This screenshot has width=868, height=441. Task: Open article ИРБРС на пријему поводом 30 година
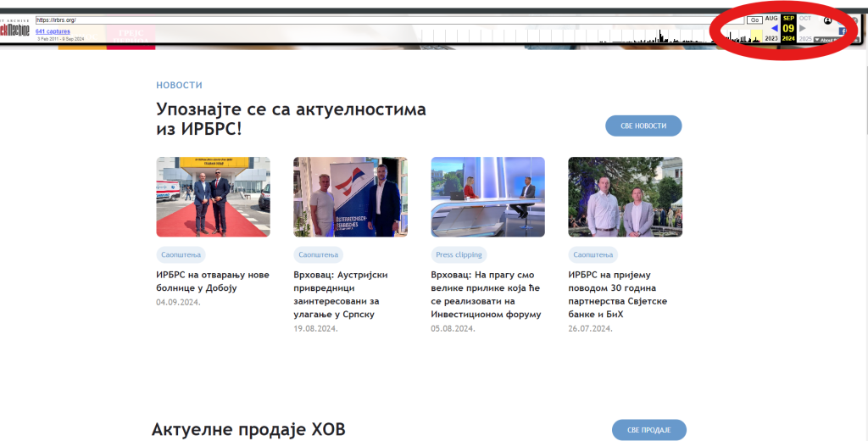point(617,294)
